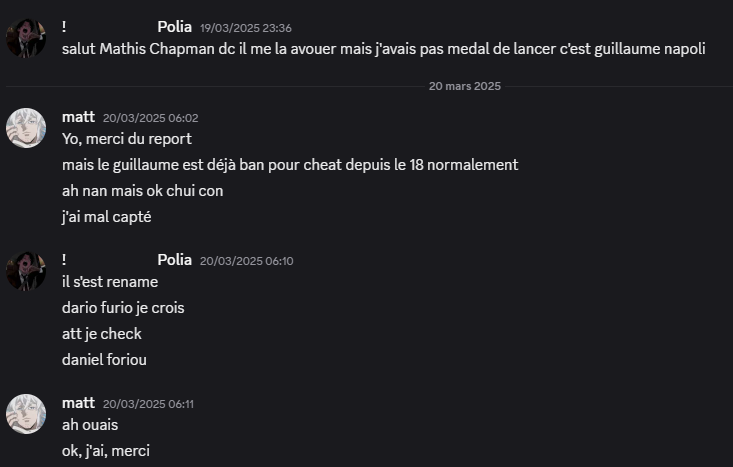733x467 pixels.
Task: Click the Polia username on the 06:10 message
Action: [x=174, y=260]
